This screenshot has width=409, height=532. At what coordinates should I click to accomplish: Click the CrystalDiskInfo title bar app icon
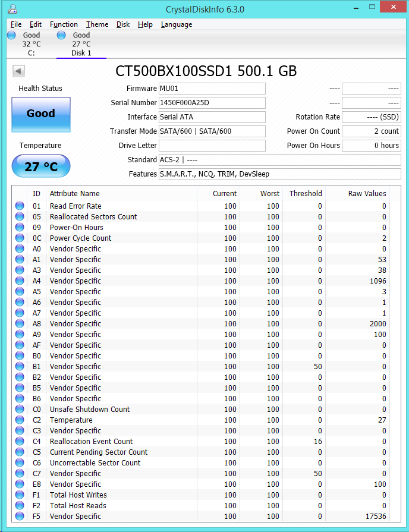(x=13, y=9)
